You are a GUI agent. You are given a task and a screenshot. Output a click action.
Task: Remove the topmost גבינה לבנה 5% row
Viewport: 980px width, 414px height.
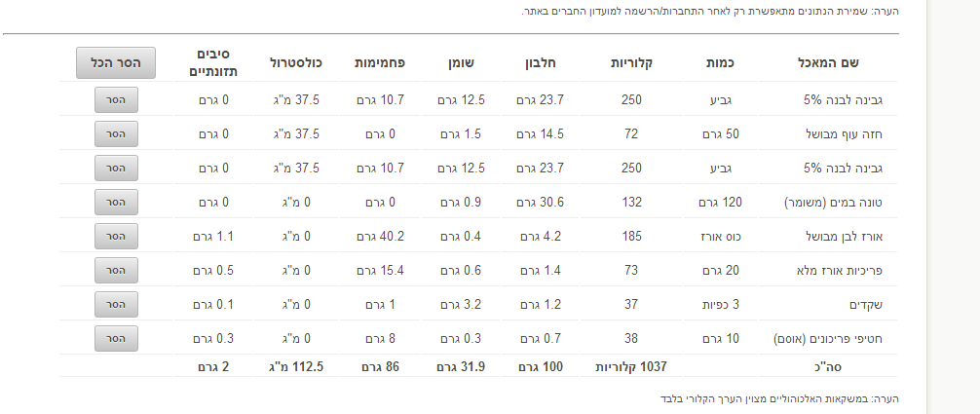click(116, 100)
